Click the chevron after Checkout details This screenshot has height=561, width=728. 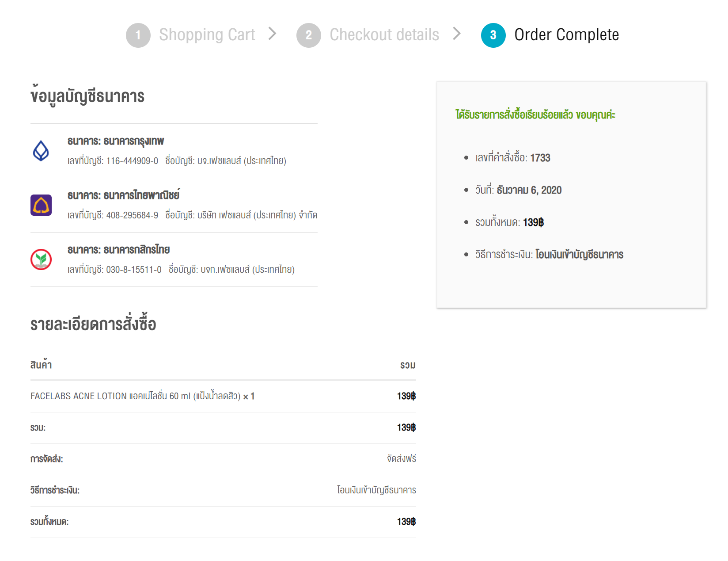click(457, 34)
